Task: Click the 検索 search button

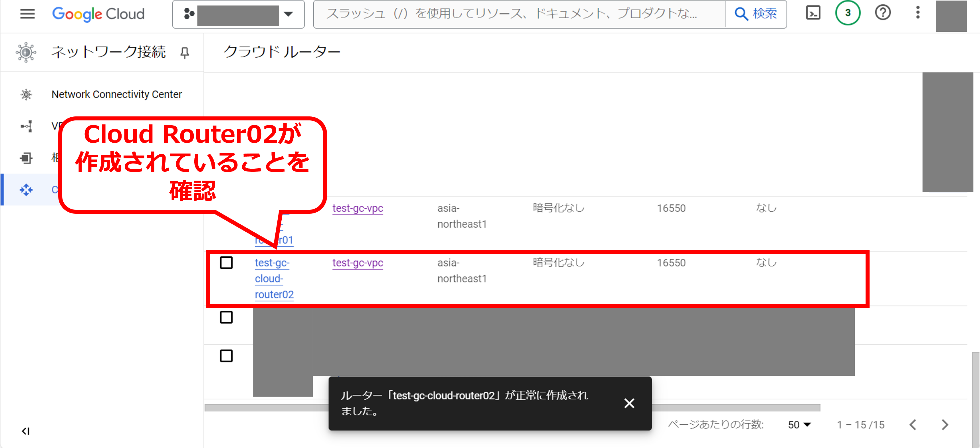Action: pos(755,14)
